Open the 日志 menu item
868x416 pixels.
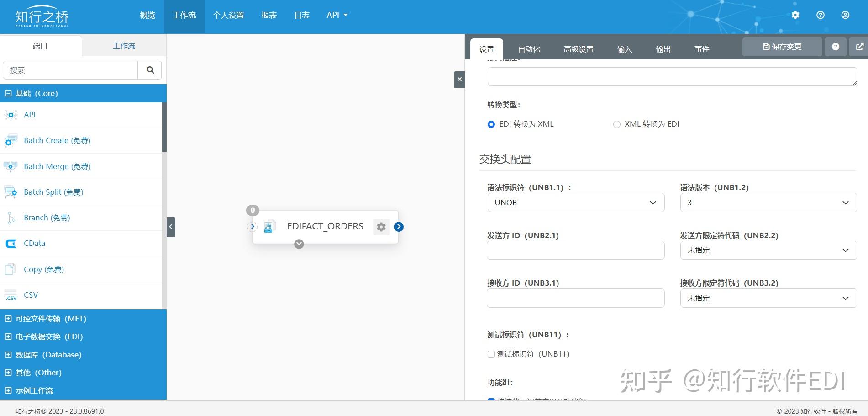[x=301, y=15]
